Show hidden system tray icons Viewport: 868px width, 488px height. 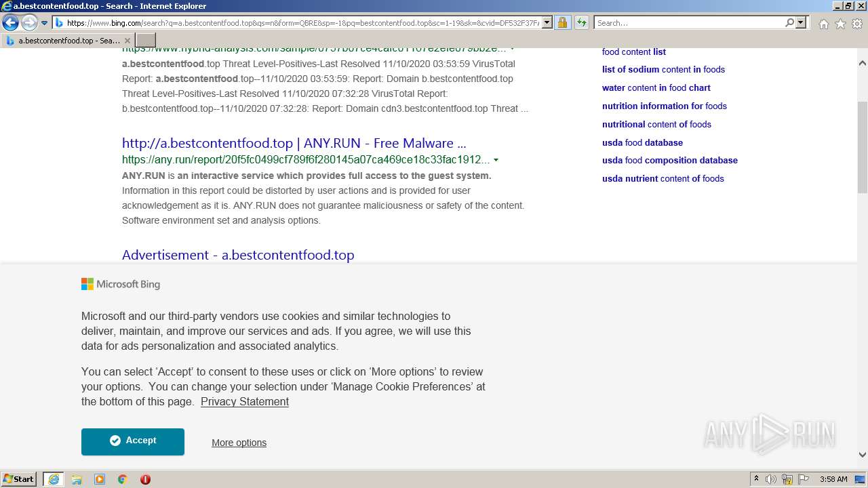point(756,479)
